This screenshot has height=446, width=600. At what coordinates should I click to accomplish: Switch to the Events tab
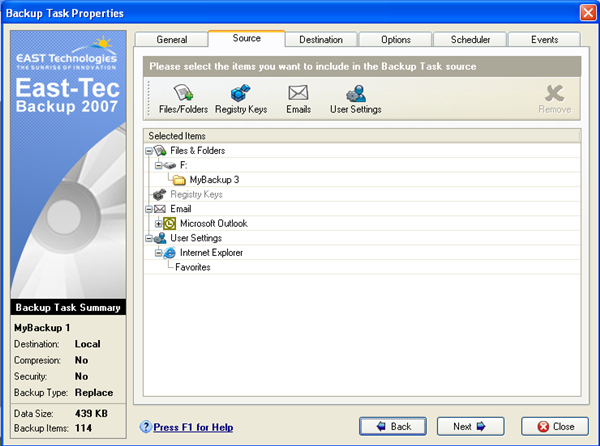click(544, 39)
